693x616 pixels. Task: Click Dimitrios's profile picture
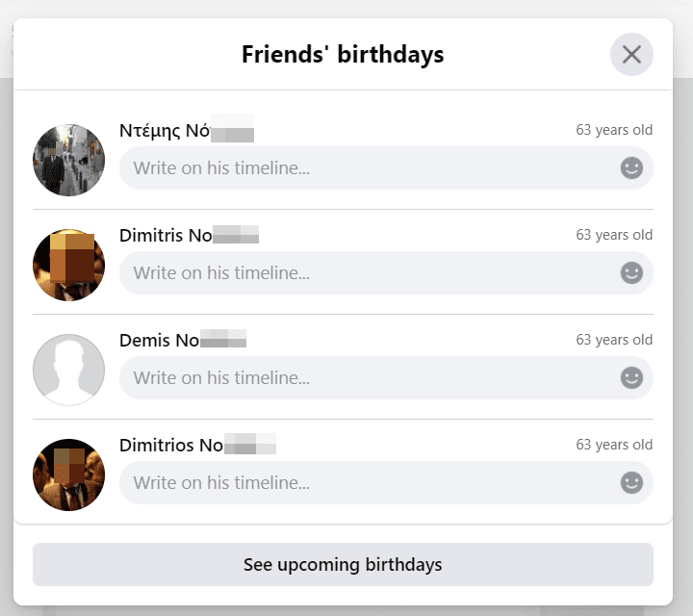[69, 475]
